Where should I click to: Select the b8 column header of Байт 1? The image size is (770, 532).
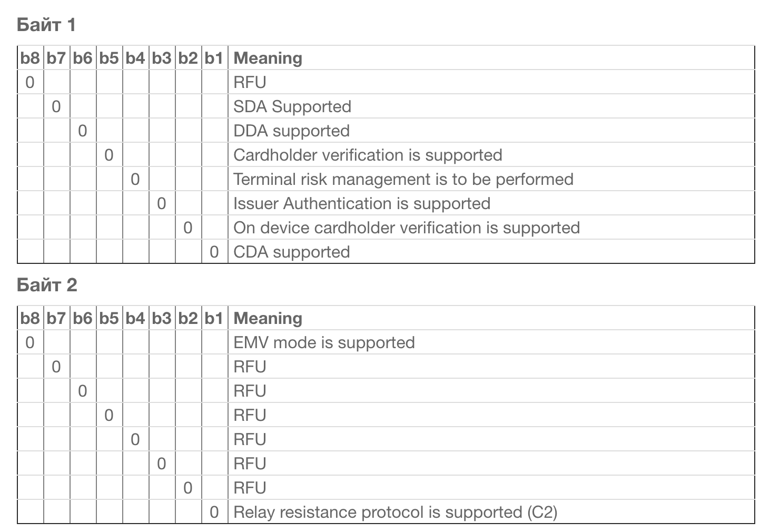pos(30,58)
